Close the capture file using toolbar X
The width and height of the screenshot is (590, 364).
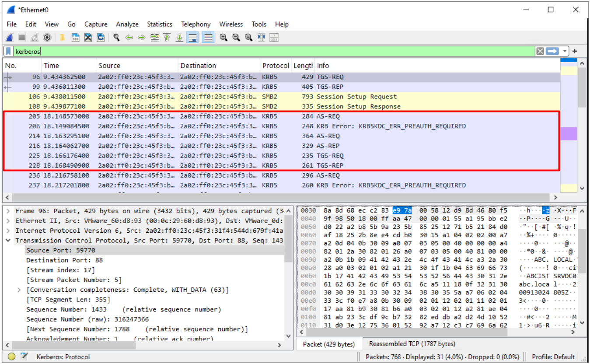point(88,38)
